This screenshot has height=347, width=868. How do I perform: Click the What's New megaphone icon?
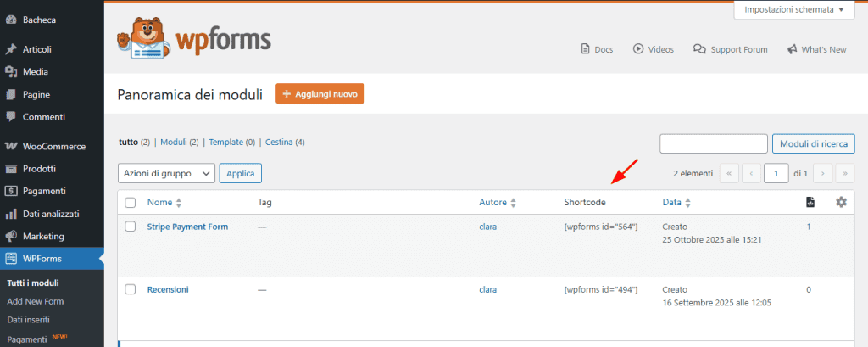click(793, 49)
